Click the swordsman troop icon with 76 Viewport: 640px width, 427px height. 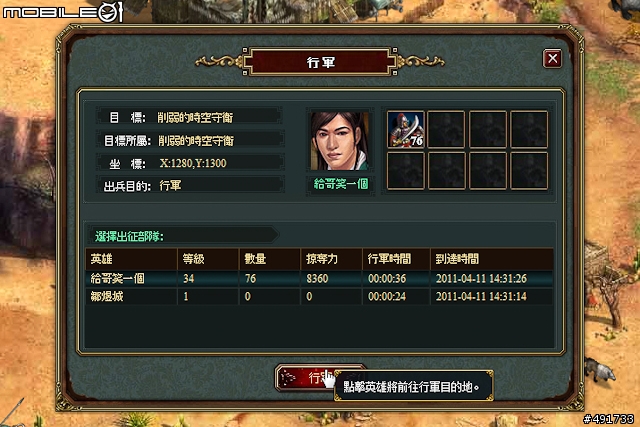[x=406, y=129]
